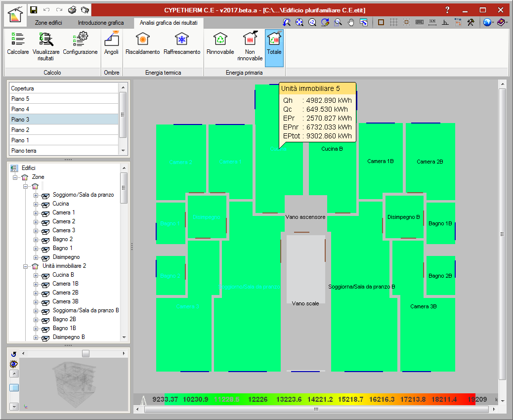Select Piano 1 in the floor list
The image size is (513, 420).
click(x=64, y=140)
